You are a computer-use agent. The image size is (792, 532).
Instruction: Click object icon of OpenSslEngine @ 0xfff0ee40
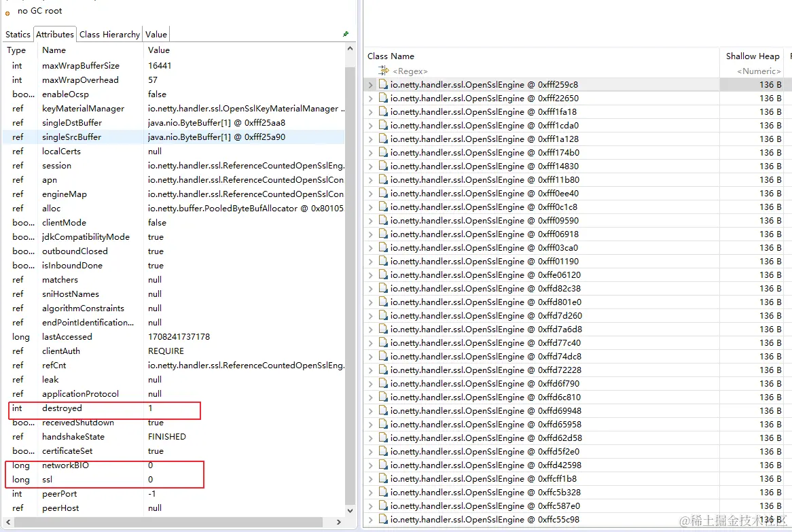(x=383, y=194)
